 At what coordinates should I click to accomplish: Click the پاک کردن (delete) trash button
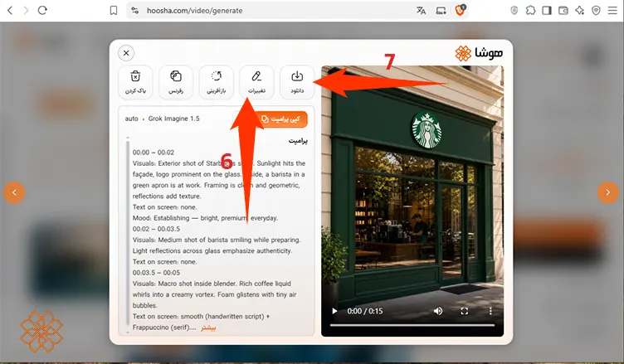(135, 82)
